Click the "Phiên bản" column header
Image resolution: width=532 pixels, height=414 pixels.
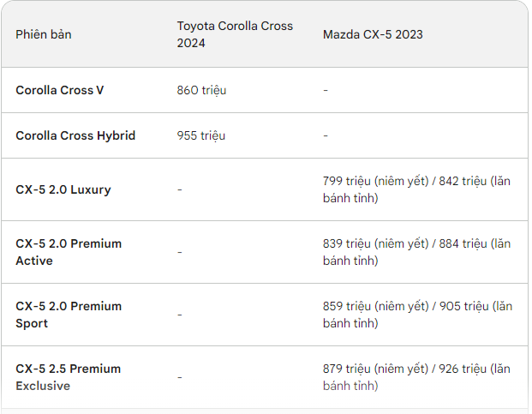click(44, 34)
